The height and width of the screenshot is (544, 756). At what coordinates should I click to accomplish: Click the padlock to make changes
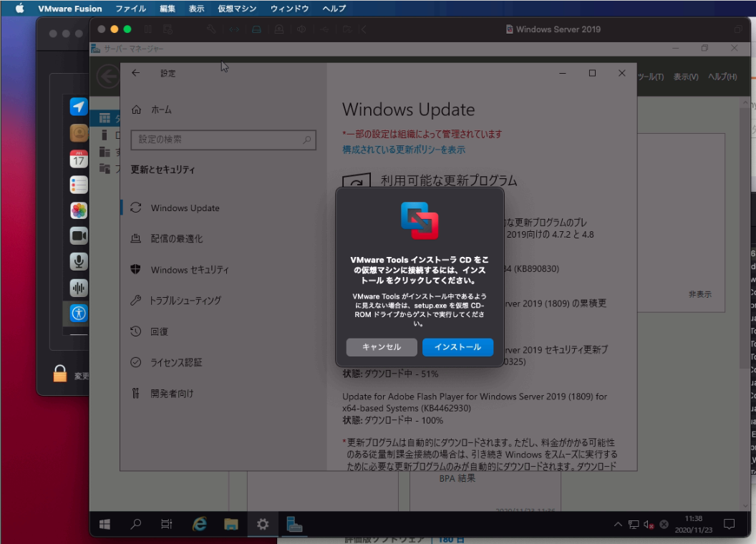coord(60,373)
